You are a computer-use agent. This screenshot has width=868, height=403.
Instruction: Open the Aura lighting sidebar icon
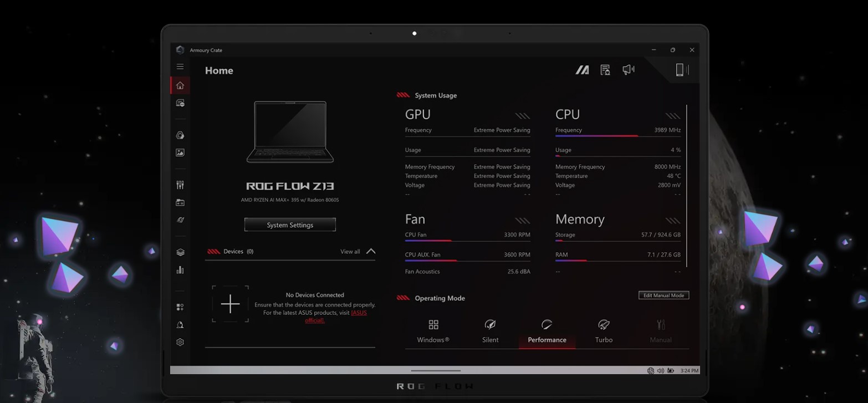(180, 135)
